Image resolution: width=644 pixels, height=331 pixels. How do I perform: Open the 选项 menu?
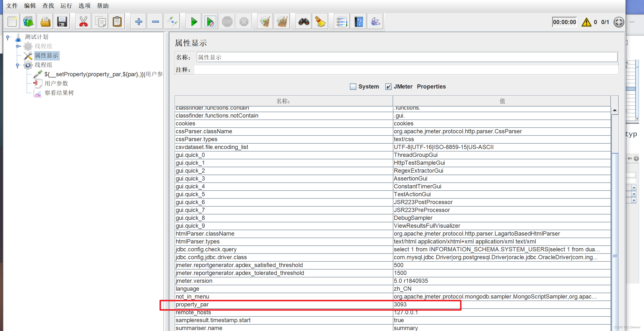pyautogui.click(x=84, y=5)
